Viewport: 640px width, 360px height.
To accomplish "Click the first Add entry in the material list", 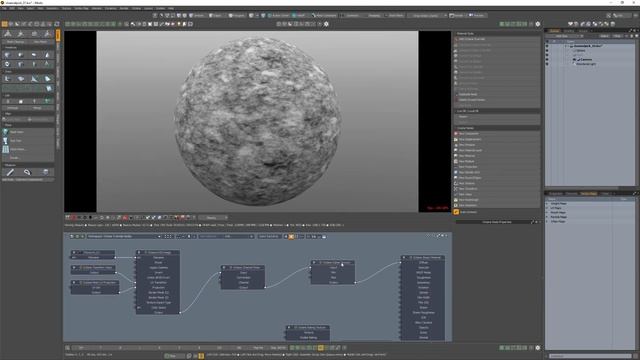I will 497,133.
